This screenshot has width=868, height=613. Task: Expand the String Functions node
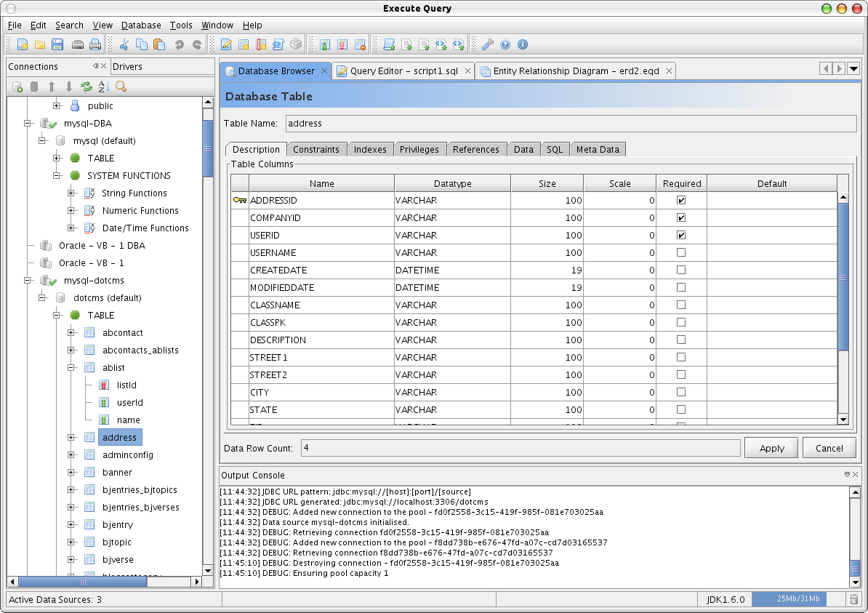(x=71, y=193)
